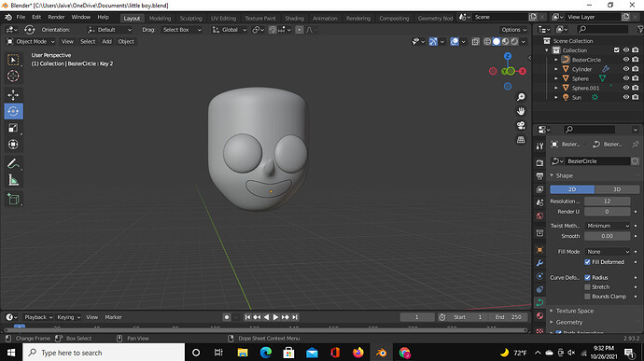Open the viewport Add menu
The width and height of the screenshot is (644, 361).
pyautogui.click(x=106, y=41)
